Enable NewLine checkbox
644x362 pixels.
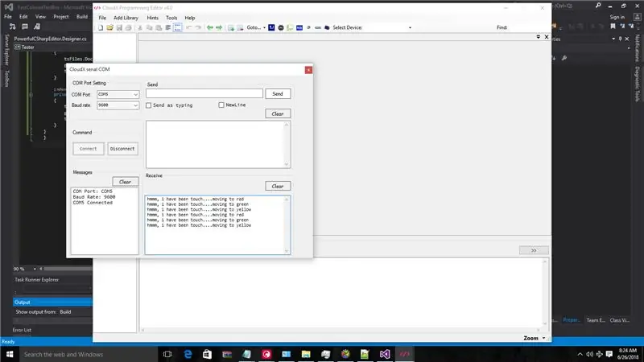pos(221,105)
